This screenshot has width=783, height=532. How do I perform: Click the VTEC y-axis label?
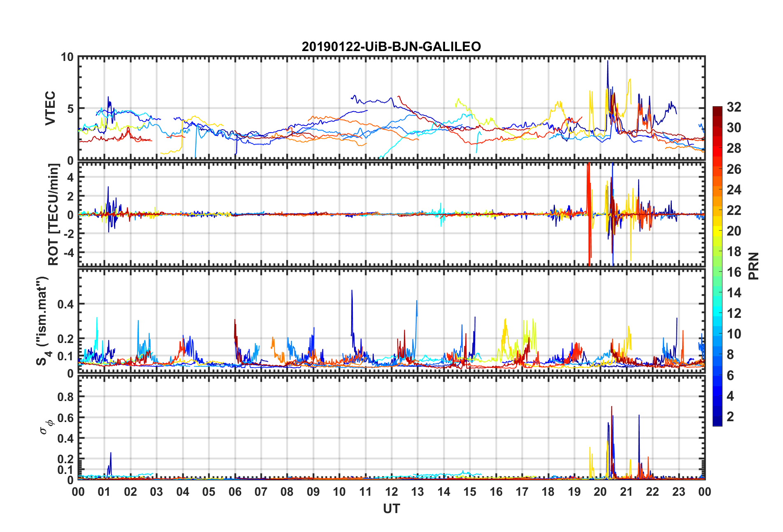point(50,108)
